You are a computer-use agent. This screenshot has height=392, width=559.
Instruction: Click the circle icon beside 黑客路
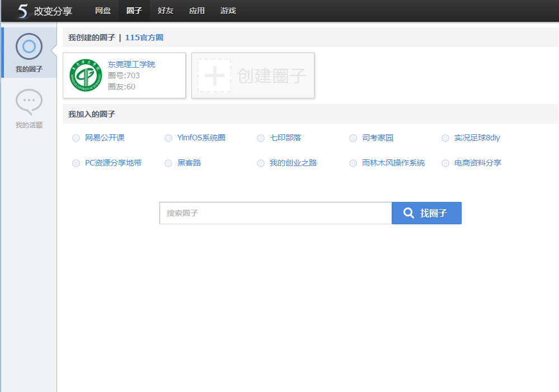tap(168, 163)
